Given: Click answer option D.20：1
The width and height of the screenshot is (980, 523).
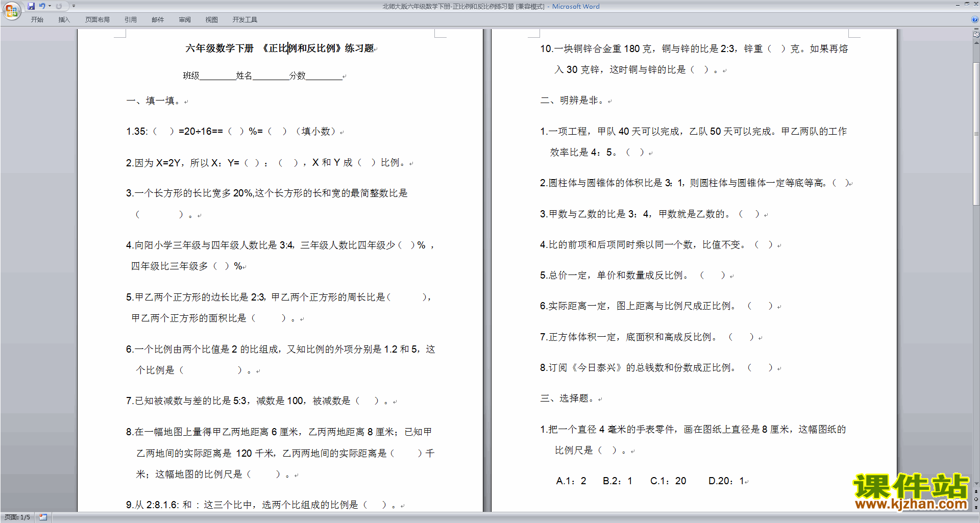Looking at the screenshot, I should pyautogui.click(x=727, y=481).
